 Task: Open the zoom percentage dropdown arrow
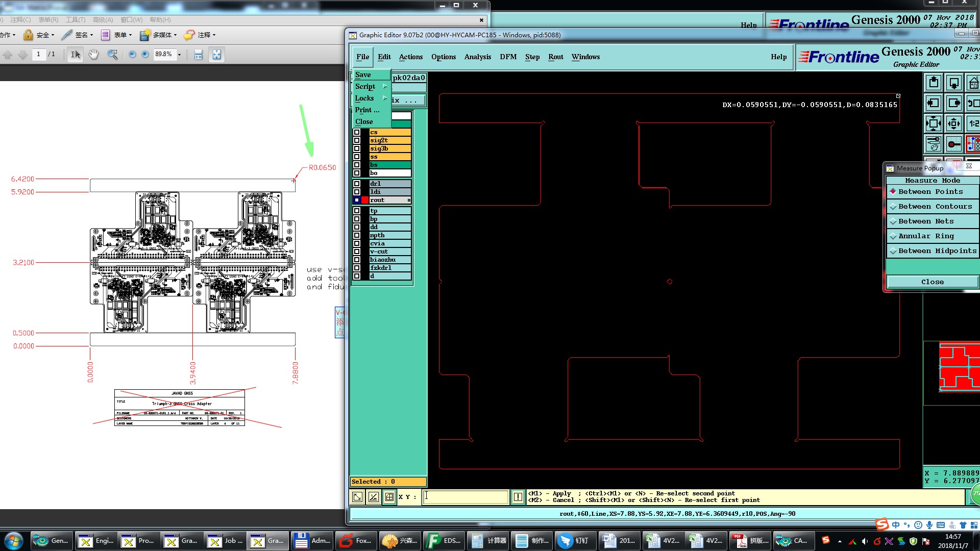[x=179, y=55]
